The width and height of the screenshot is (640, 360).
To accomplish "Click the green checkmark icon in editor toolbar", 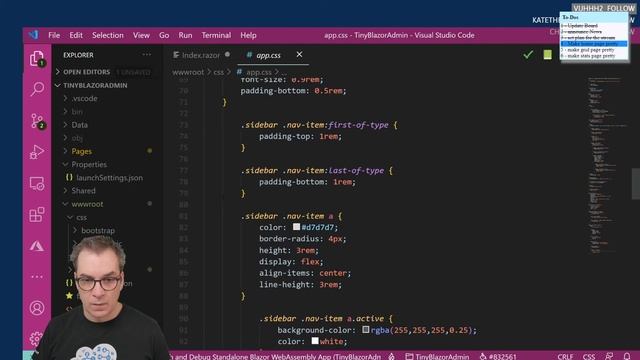I will (x=528, y=55).
